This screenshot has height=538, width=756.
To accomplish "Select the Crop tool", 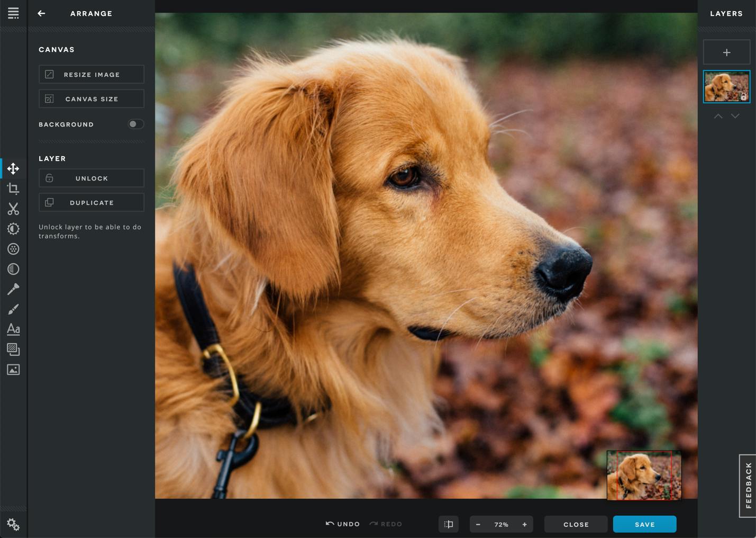I will [x=13, y=189].
